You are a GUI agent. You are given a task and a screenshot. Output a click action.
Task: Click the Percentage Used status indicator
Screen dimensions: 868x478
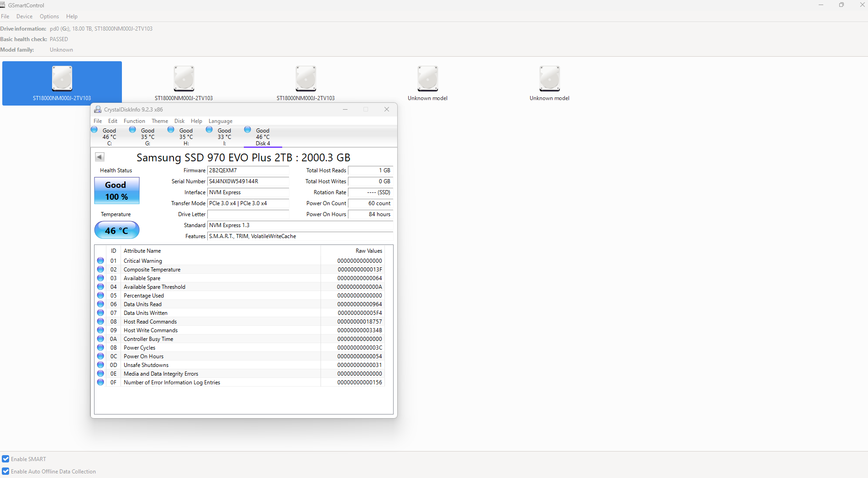click(x=100, y=295)
